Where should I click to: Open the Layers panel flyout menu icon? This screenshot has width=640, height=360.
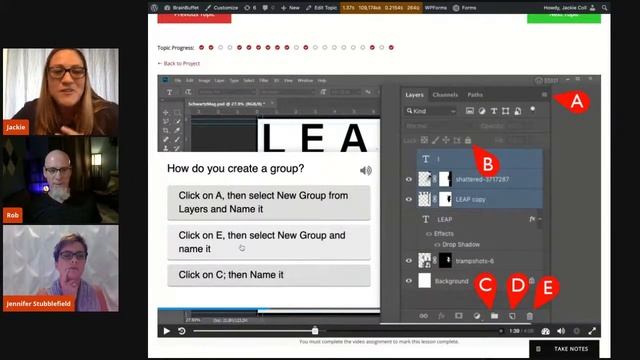coord(544,94)
